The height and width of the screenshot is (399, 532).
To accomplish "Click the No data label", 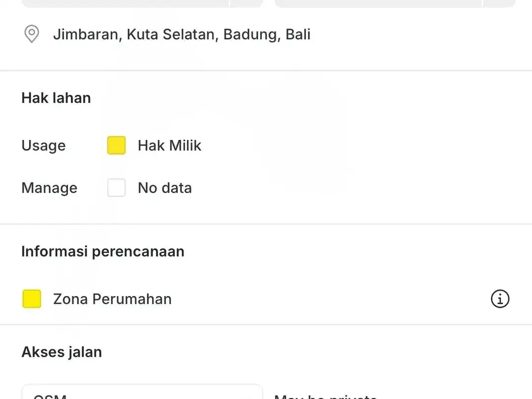I will pos(165,188).
